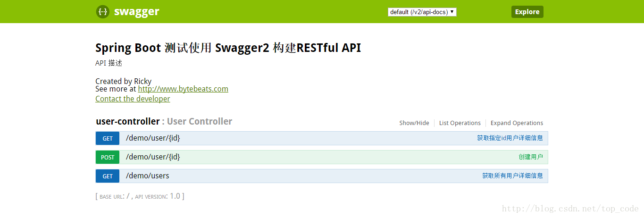The width and height of the screenshot is (644, 218).
Task: Click the Spring Boot Swagger2 RESTful API title
Action: [x=228, y=48]
